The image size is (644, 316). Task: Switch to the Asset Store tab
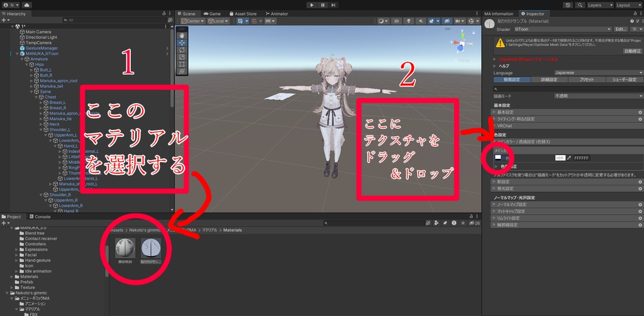tap(242, 14)
